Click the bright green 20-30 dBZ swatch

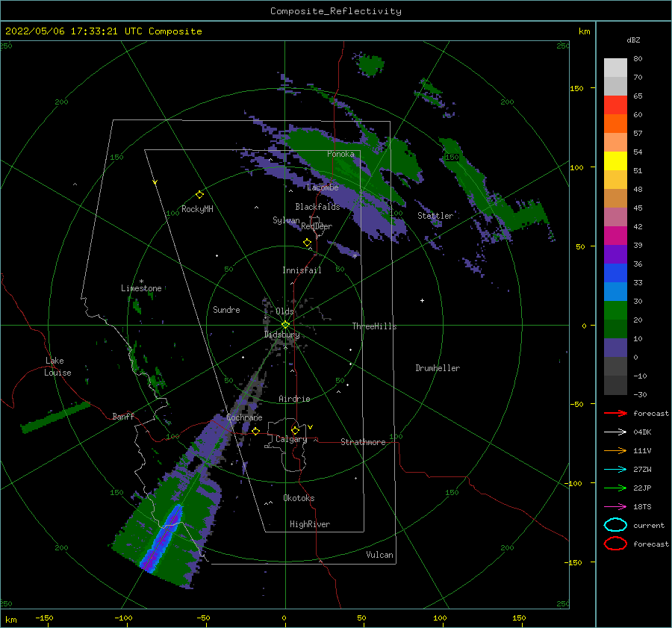(x=615, y=311)
